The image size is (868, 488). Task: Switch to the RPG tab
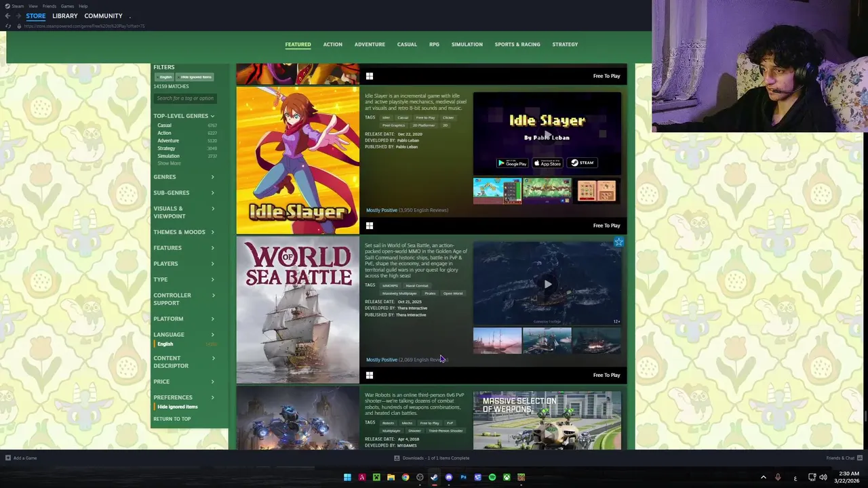coord(434,45)
